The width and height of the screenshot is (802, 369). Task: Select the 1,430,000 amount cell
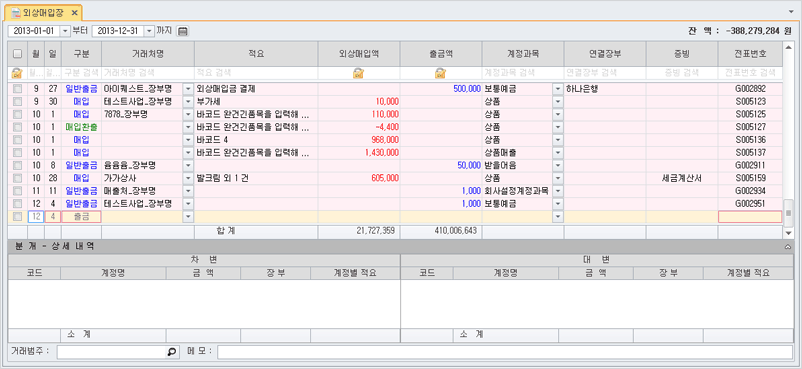tap(359, 153)
